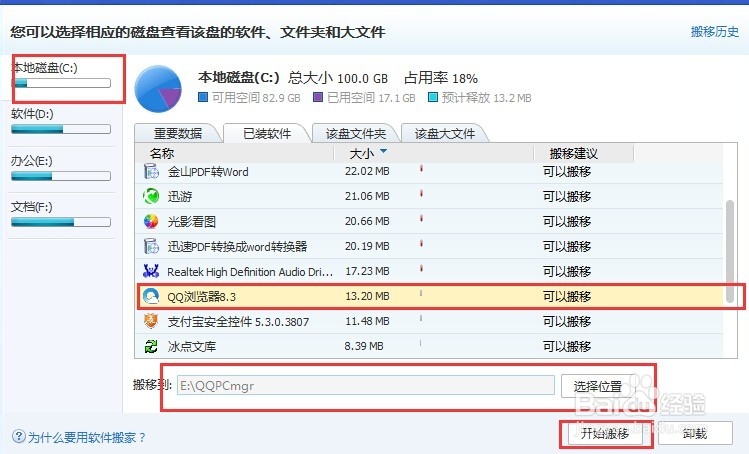The image size is (749, 454).
Task: Open the 搬移历史 link
Action: click(x=715, y=32)
